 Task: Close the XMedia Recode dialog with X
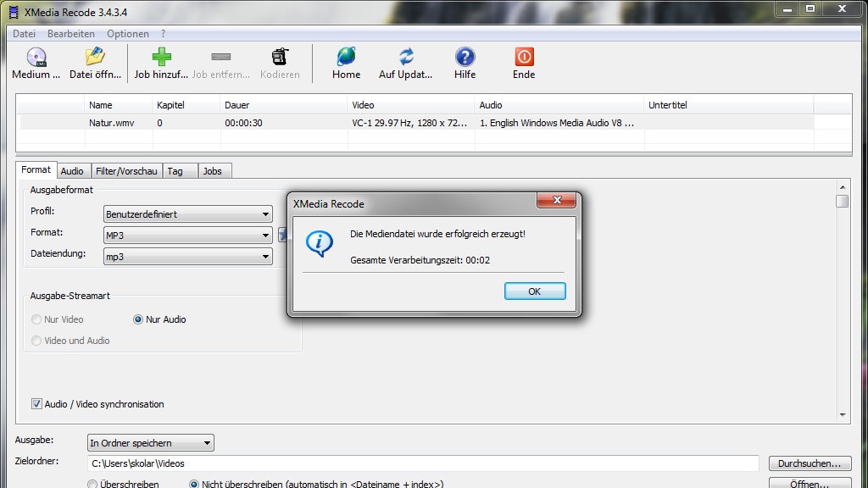click(x=557, y=200)
